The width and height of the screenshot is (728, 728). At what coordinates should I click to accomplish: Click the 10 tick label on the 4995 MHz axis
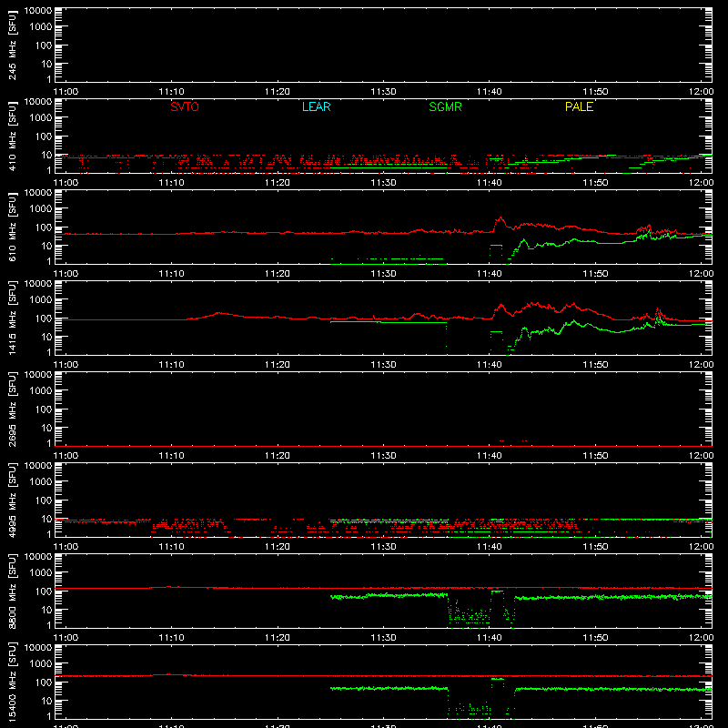[x=47, y=519]
